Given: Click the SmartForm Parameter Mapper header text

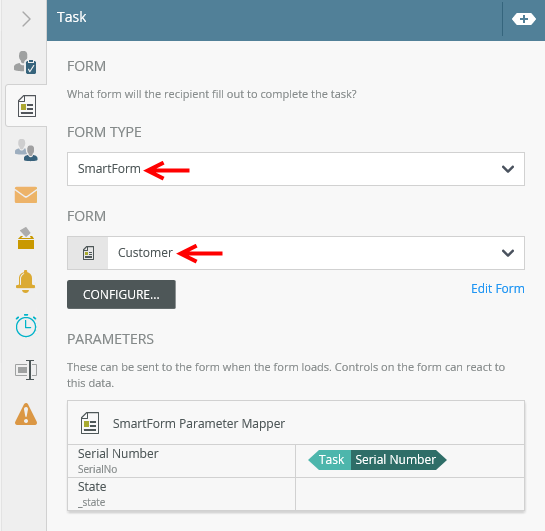Looking at the screenshot, I should pos(198,424).
